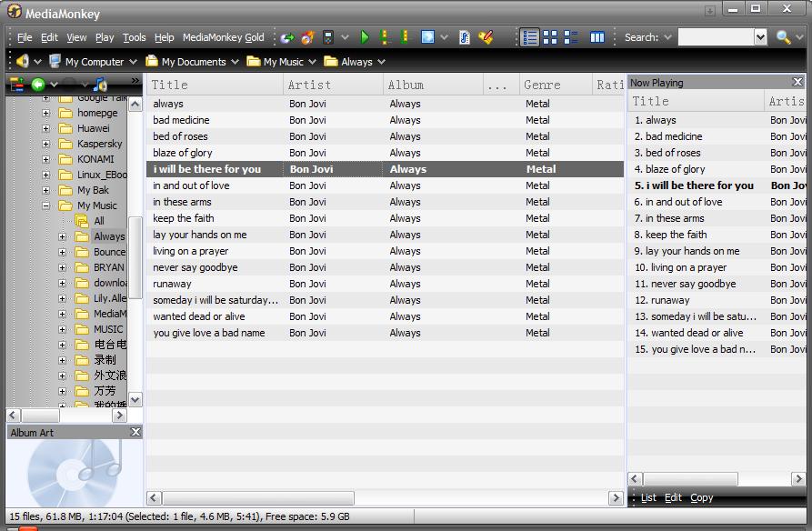Click the tree collapse icon in the tree toolbar
This screenshot has height=531, width=812.
(x=17, y=84)
